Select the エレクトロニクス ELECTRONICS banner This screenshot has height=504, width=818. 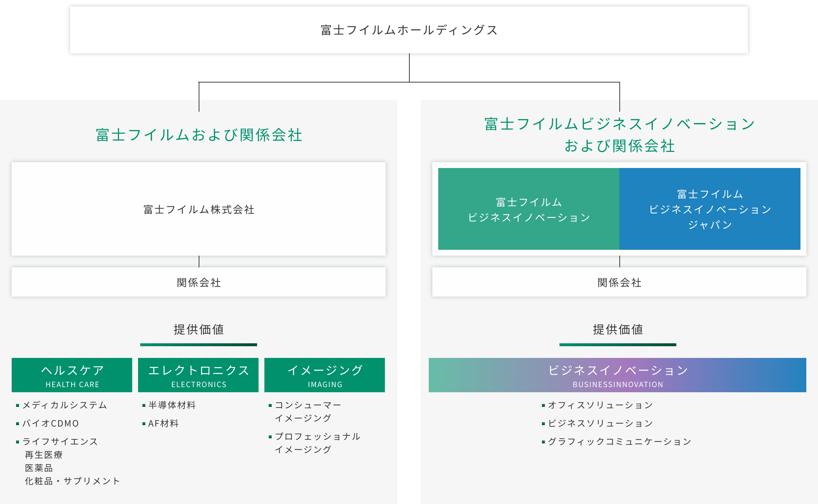(198, 375)
